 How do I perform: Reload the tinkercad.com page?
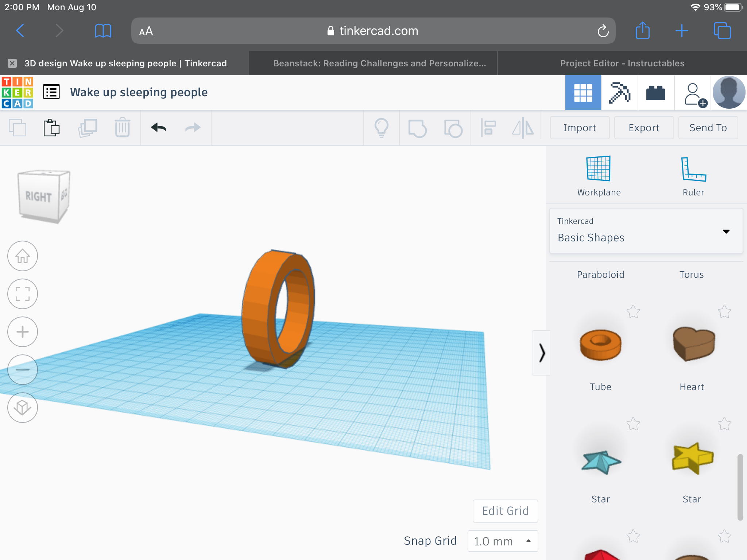tap(603, 31)
